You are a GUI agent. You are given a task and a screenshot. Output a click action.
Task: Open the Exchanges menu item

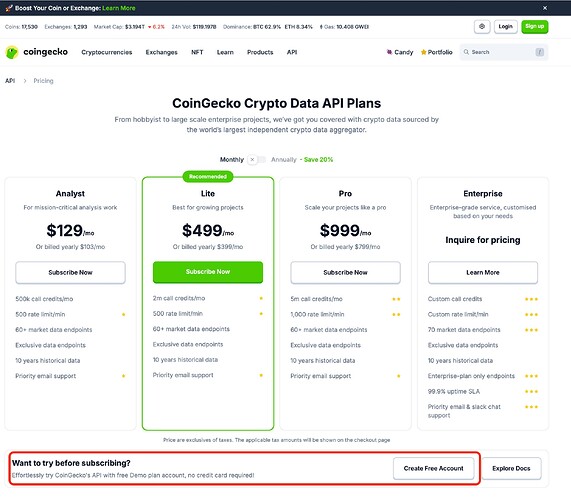click(161, 52)
